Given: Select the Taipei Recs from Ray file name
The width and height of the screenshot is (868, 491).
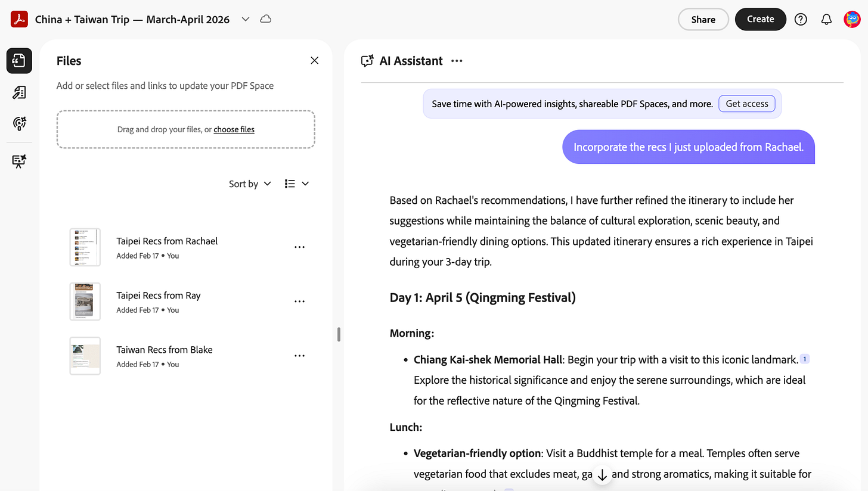Looking at the screenshot, I should [159, 295].
